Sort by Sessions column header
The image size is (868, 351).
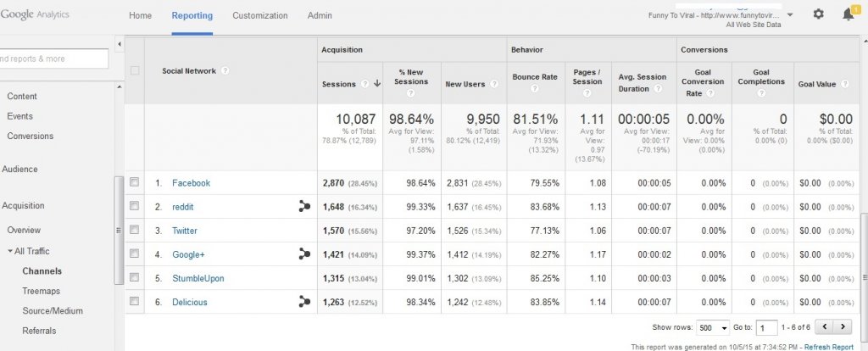(339, 84)
